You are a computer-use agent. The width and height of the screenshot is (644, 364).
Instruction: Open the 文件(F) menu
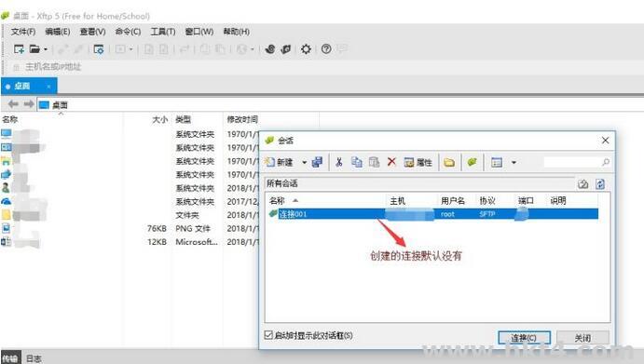(23, 32)
